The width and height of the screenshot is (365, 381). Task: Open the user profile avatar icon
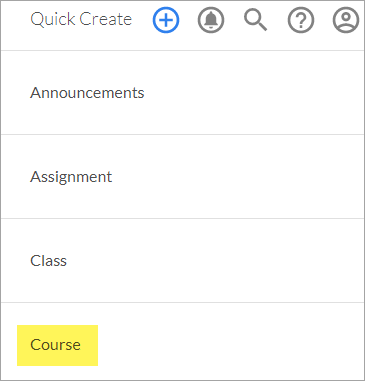click(346, 20)
